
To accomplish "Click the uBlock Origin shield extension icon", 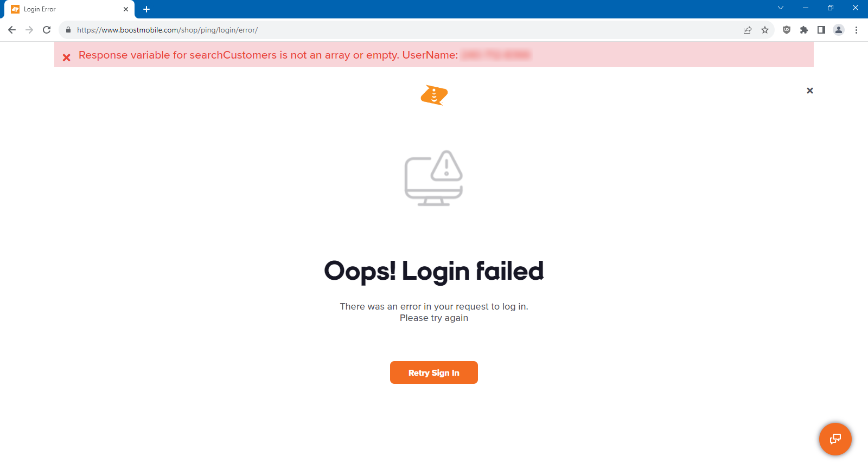I will 786,30.
